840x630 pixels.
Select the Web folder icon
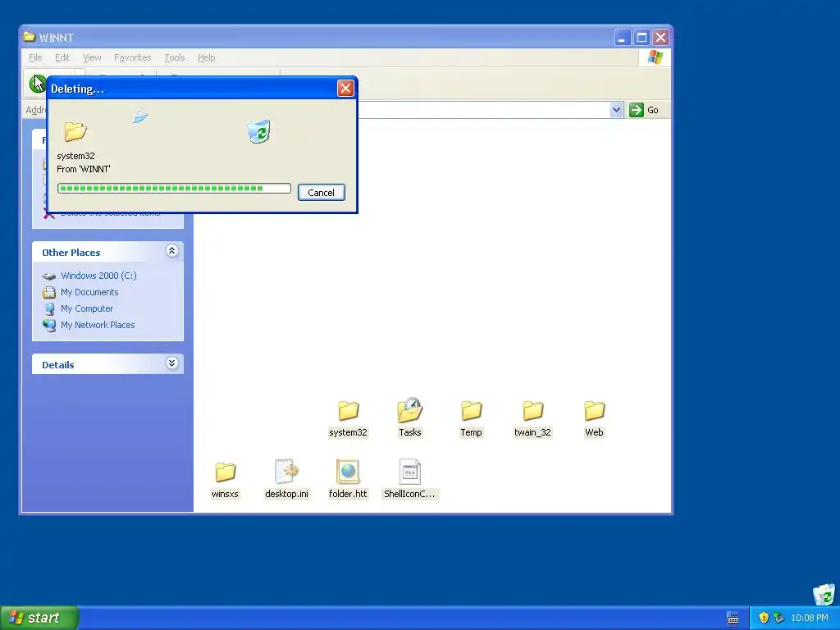pos(594,411)
